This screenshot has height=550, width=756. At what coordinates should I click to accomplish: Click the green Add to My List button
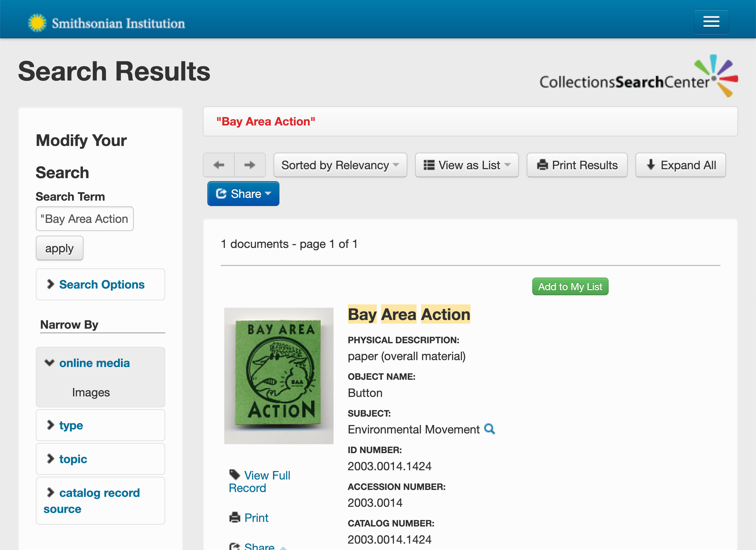(x=570, y=287)
